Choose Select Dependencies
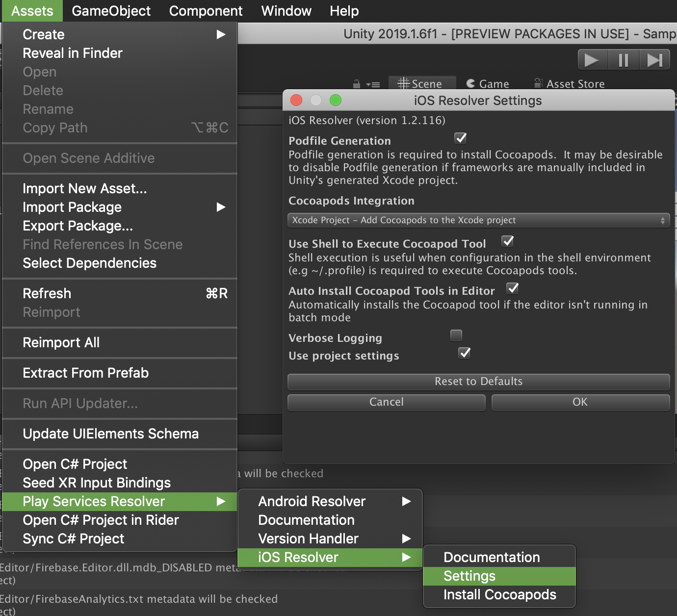This screenshot has height=616, width=677. [120, 263]
